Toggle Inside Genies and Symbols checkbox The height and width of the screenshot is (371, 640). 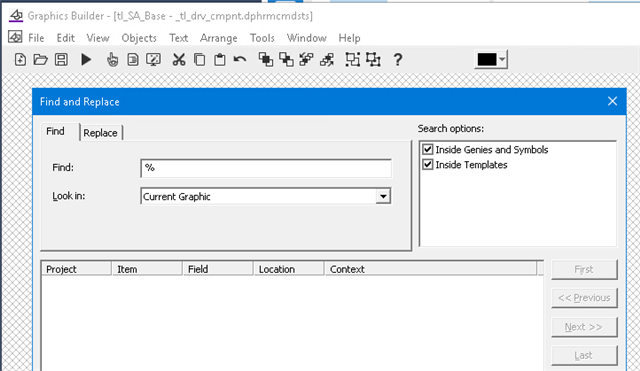427,149
